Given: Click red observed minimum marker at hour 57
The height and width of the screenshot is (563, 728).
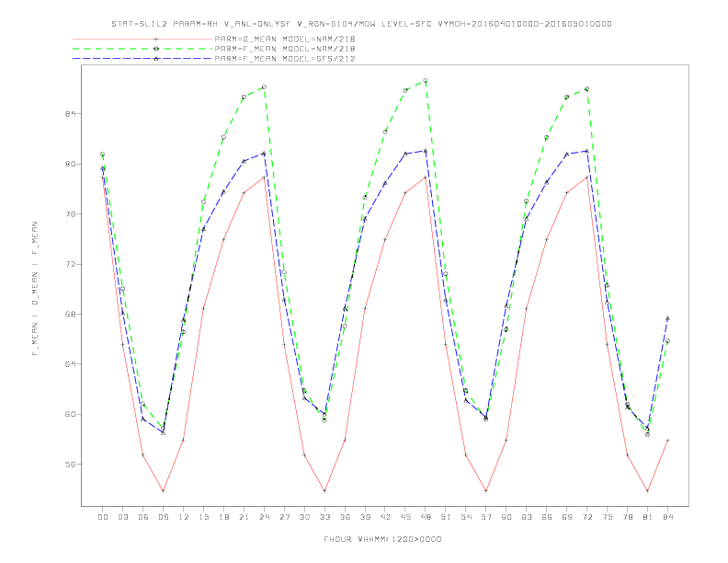Looking at the screenshot, I should pyautogui.click(x=486, y=490).
